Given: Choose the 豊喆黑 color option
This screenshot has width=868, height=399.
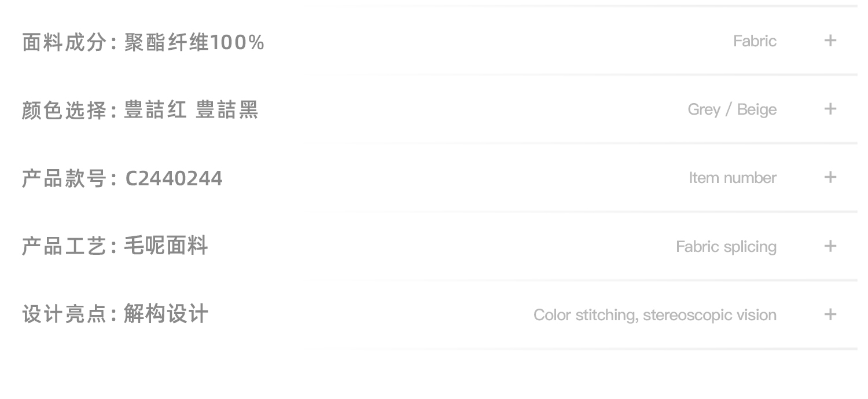Looking at the screenshot, I should click(227, 110).
